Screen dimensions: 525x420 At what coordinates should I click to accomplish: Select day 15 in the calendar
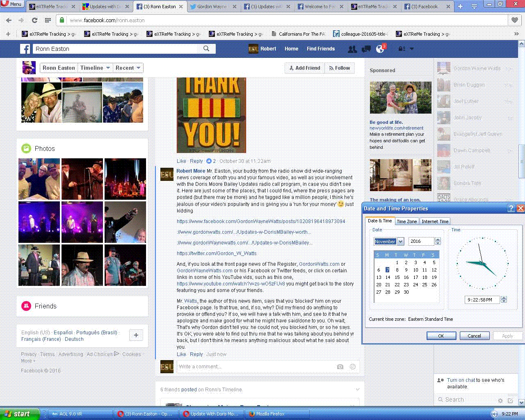click(x=397, y=277)
